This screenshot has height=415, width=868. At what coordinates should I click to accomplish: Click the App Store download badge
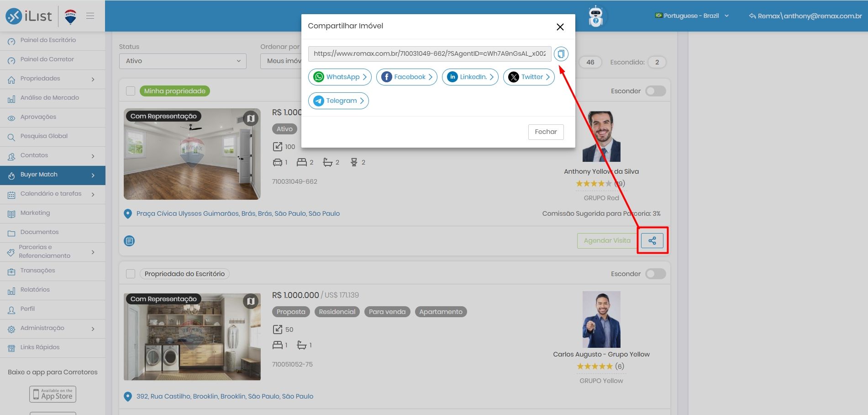click(x=53, y=394)
